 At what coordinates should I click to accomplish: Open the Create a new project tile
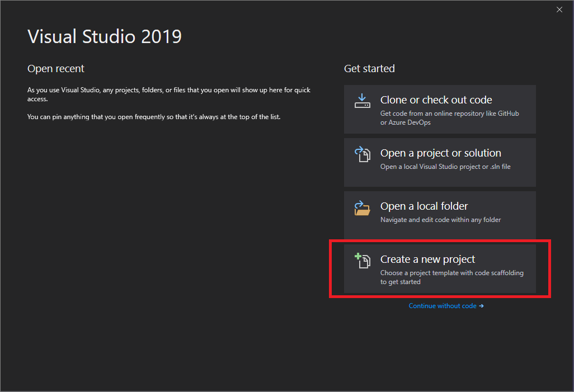pyautogui.click(x=439, y=269)
